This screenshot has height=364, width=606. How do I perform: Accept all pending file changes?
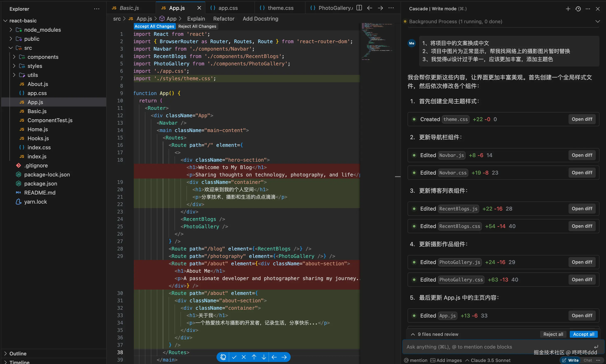click(583, 334)
